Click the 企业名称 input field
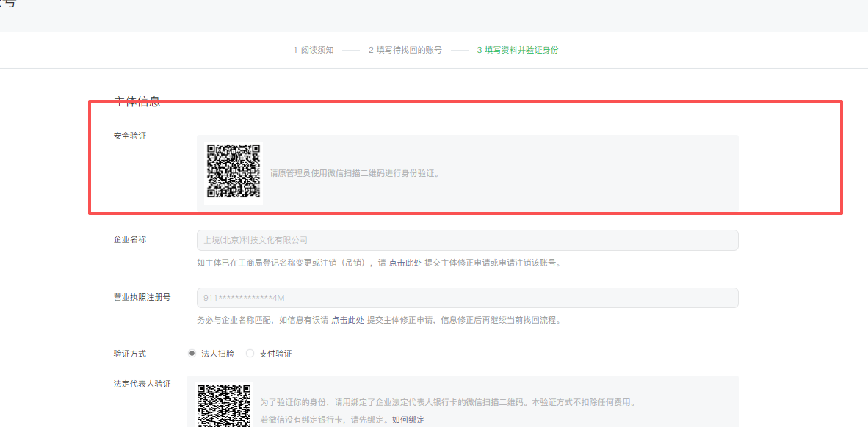Screen dimensions: 868x427 (x=467, y=240)
